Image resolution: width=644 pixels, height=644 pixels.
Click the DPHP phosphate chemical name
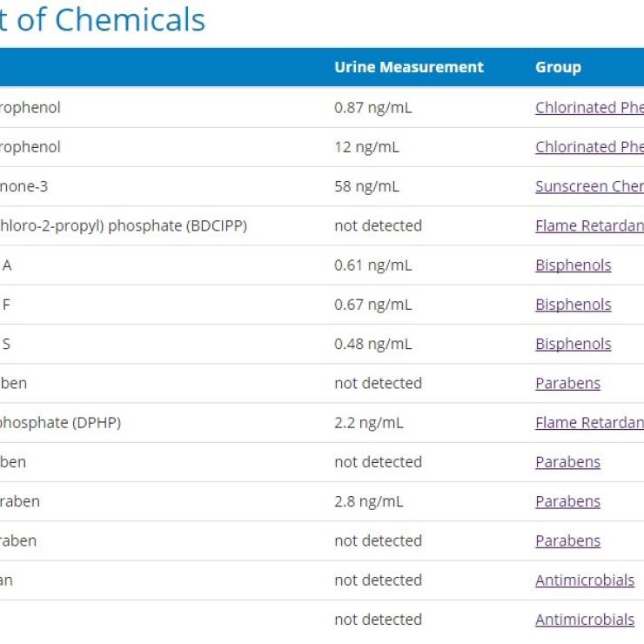click(x=61, y=423)
